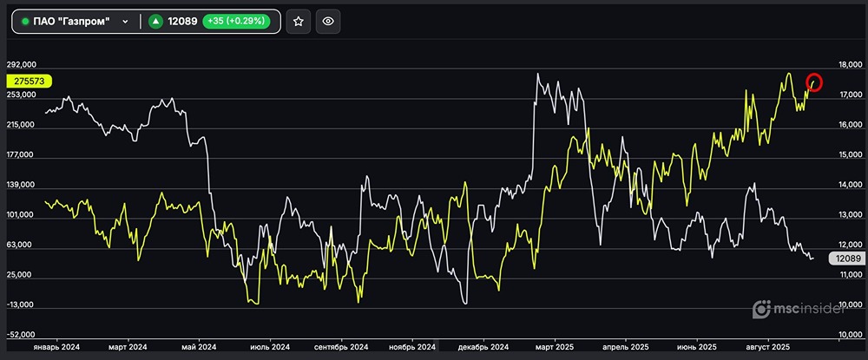This screenshot has width=868, height=360.
Task: Click the green status dot beside Газпром
Action: pyautogui.click(x=25, y=22)
